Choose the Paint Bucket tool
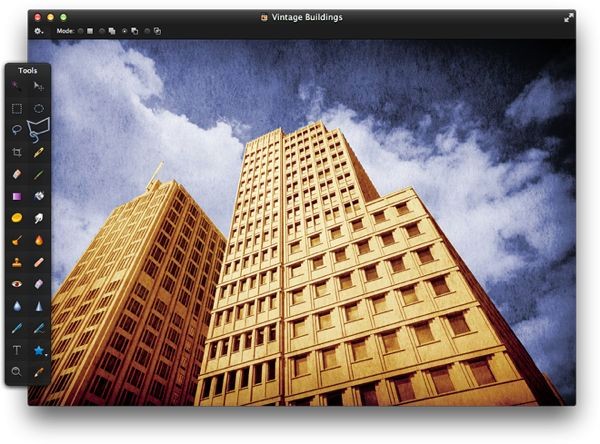 click(39, 196)
